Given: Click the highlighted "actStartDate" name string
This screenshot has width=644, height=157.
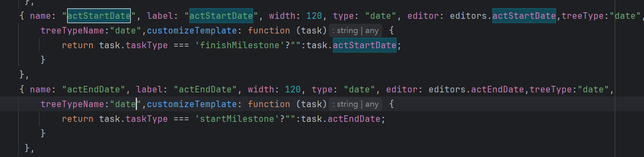Looking at the screenshot, I should pyautogui.click(x=99, y=16).
